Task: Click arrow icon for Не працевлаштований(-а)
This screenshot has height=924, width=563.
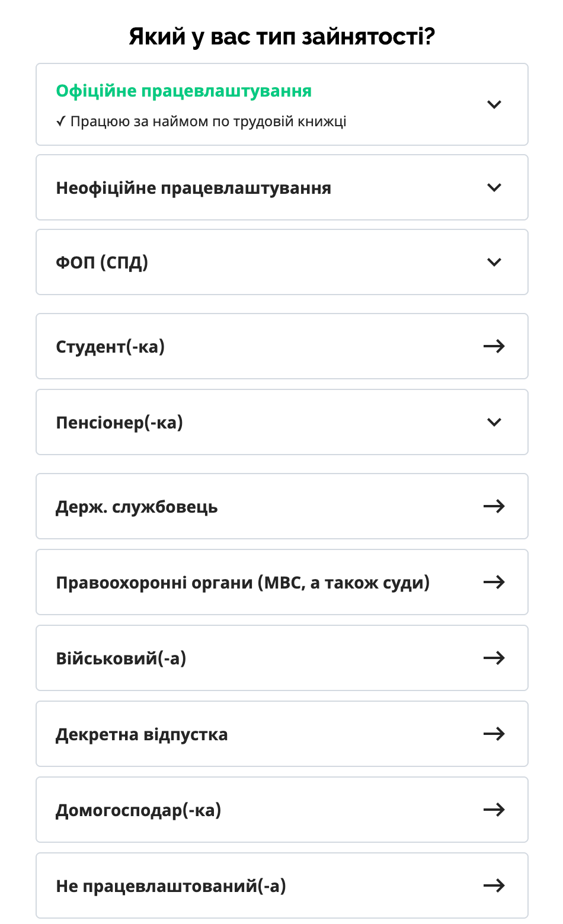Action: (494, 885)
